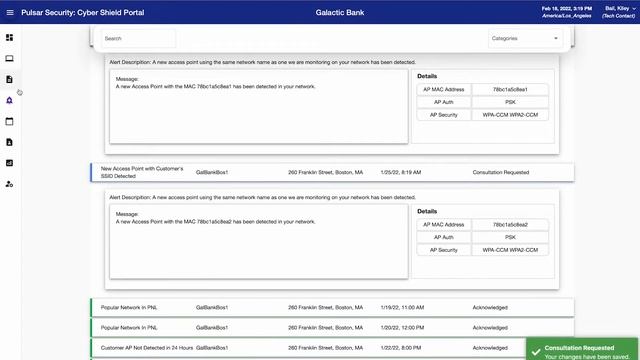Image resolution: width=640 pixels, height=360 pixels.
Task: Expand the Popular Network in PNL 1/19/22 row
Action: click(x=332, y=307)
